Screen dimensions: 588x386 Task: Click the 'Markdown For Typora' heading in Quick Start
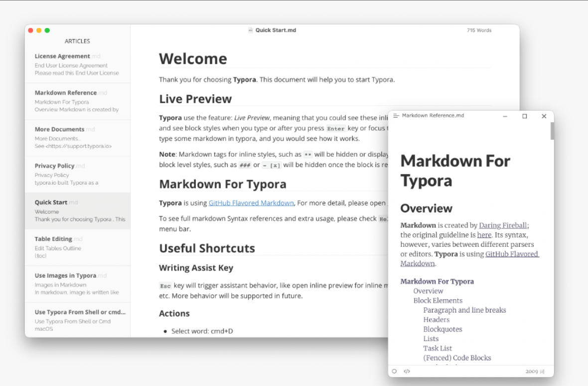tap(222, 184)
